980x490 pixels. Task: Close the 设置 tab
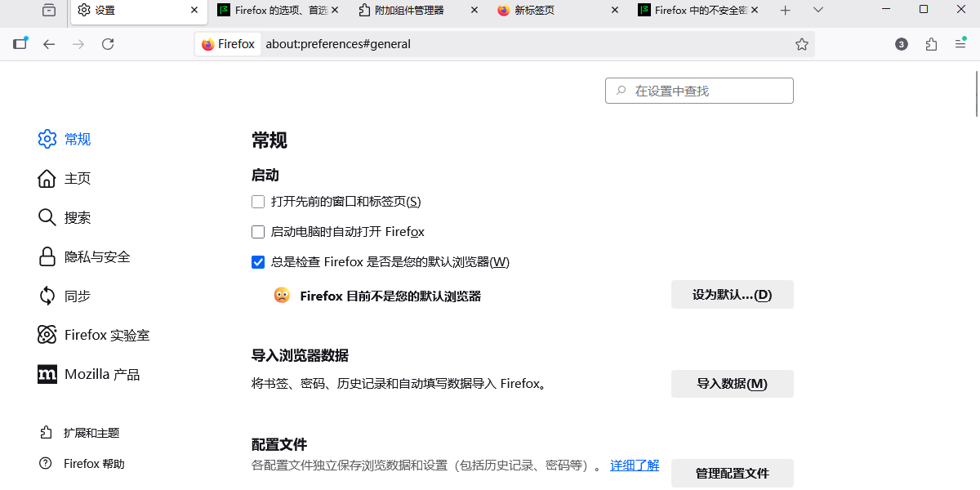pyautogui.click(x=194, y=11)
